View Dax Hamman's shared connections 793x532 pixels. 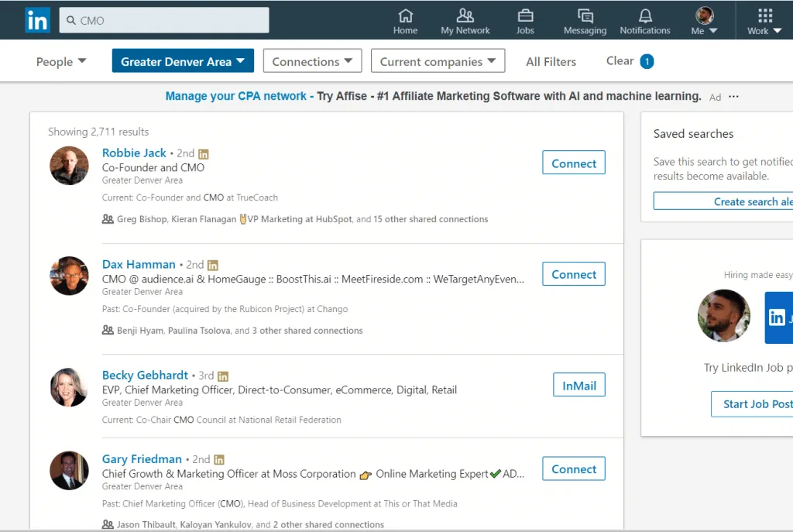click(240, 330)
